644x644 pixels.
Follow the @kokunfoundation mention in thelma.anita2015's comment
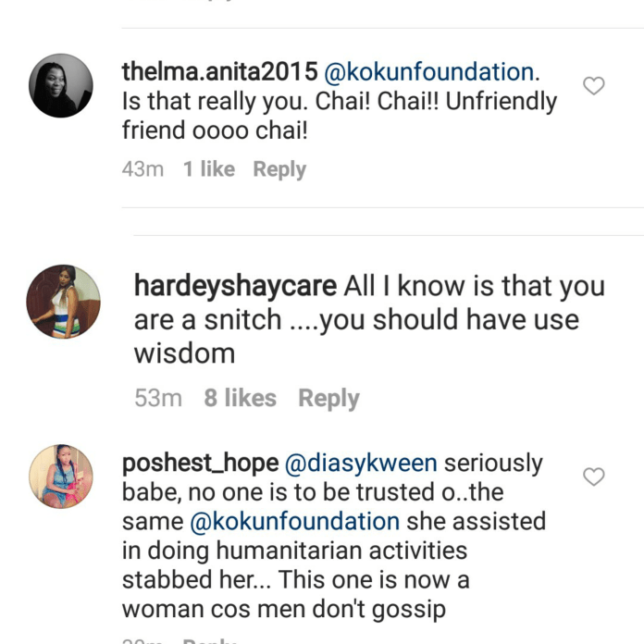pyautogui.click(x=428, y=72)
